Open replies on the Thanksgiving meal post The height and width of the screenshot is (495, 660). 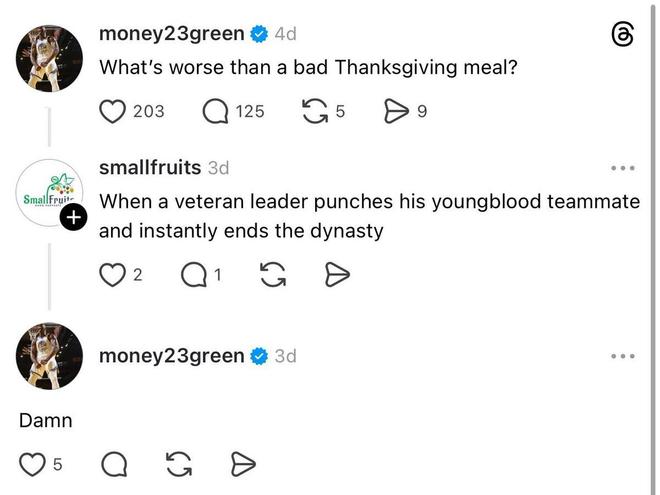click(216, 111)
